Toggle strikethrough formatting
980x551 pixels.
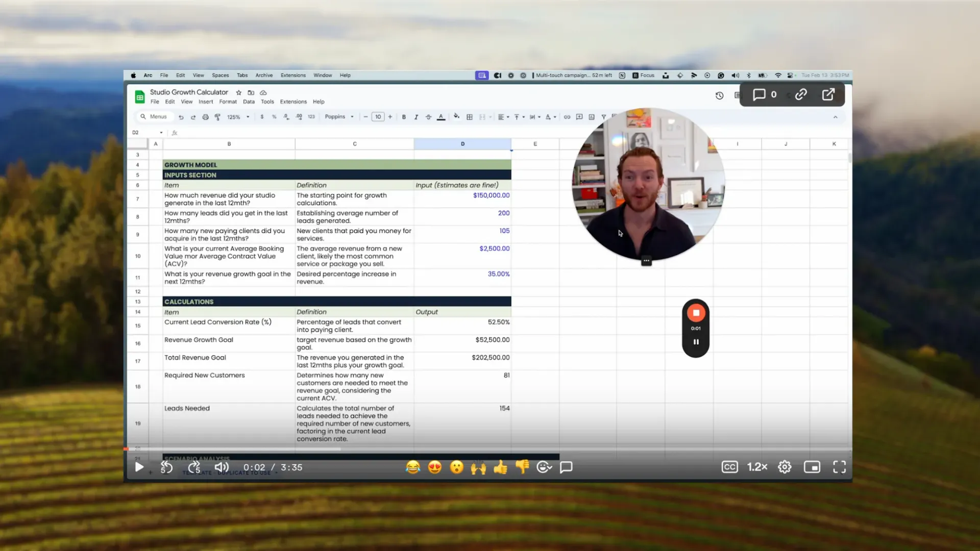[428, 117]
